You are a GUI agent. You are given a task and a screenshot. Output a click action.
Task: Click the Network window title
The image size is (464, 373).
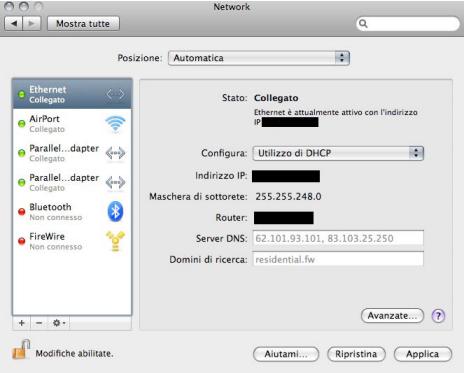pyautogui.click(x=232, y=7)
